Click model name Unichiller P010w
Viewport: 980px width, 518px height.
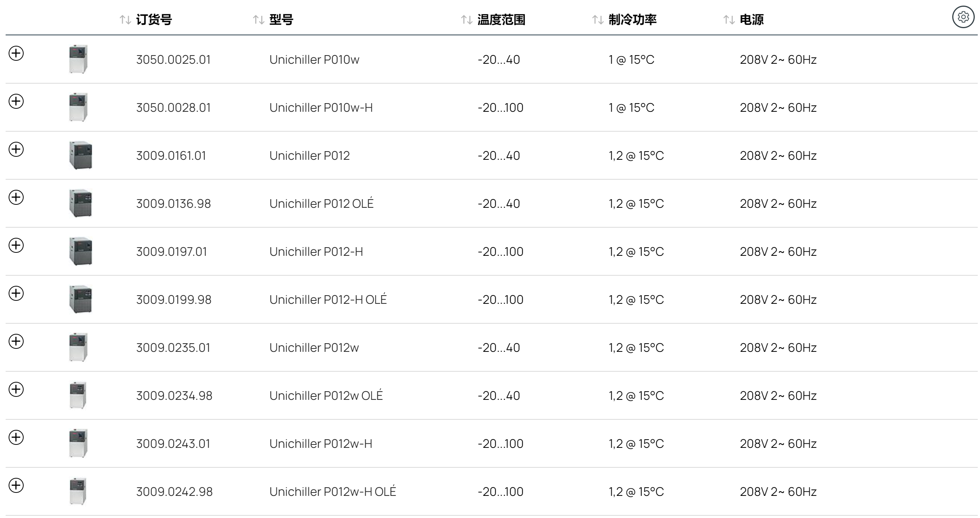[314, 60]
